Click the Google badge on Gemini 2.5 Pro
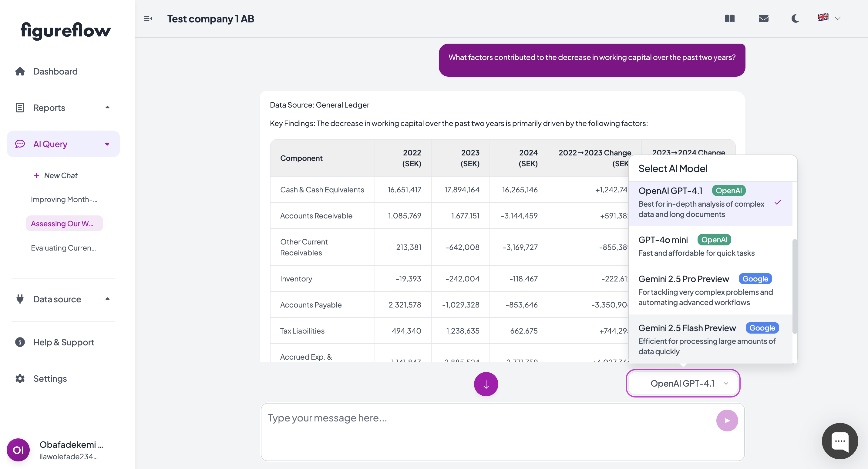 [x=755, y=279]
